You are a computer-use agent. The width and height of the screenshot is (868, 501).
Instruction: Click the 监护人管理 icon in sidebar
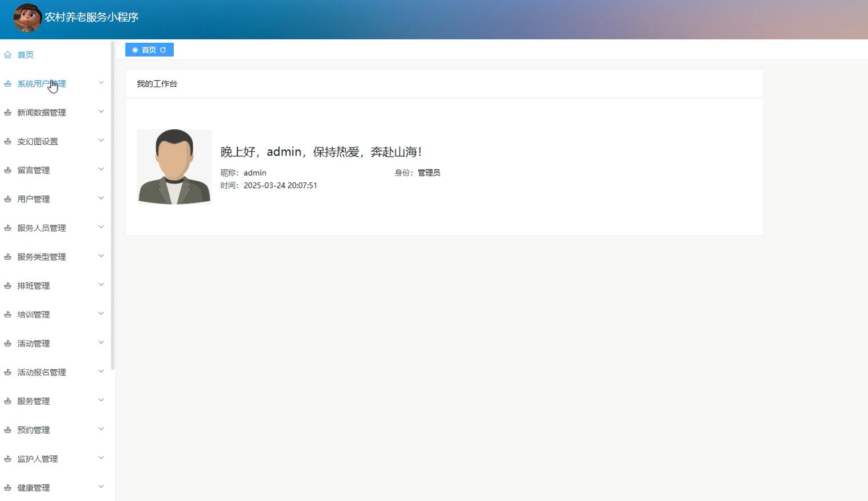click(7, 458)
